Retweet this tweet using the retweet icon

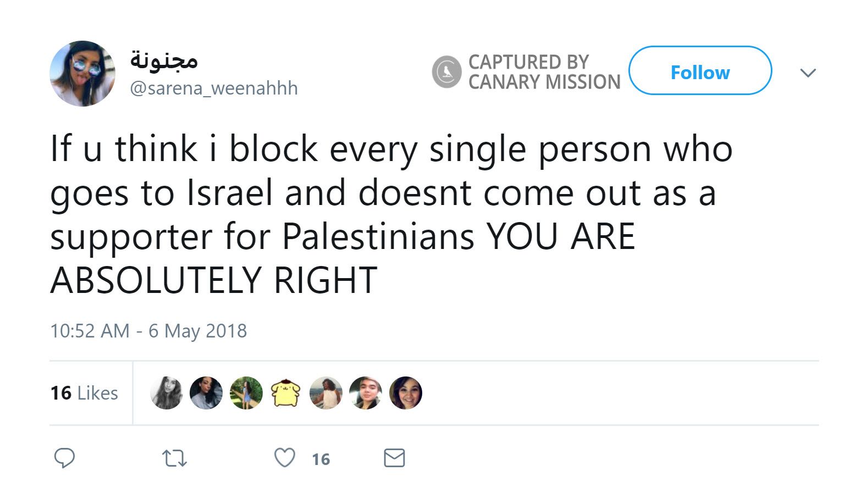coord(175,458)
